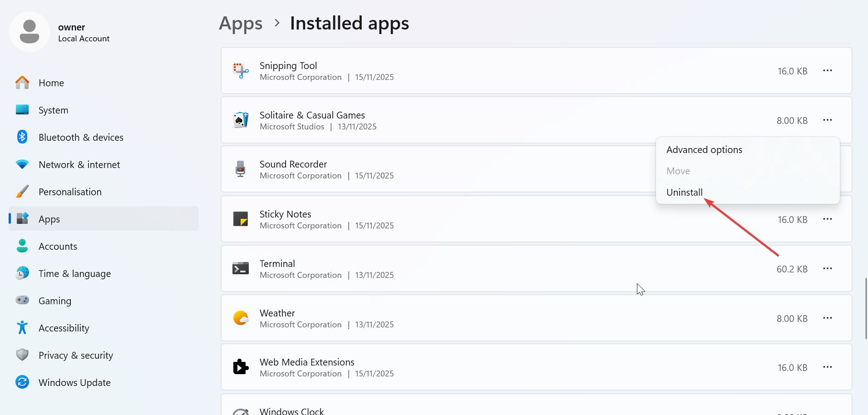This screenshot has width=868, height=415.
Task: Go back to Apps via breadcrumb
Action: 241,24
